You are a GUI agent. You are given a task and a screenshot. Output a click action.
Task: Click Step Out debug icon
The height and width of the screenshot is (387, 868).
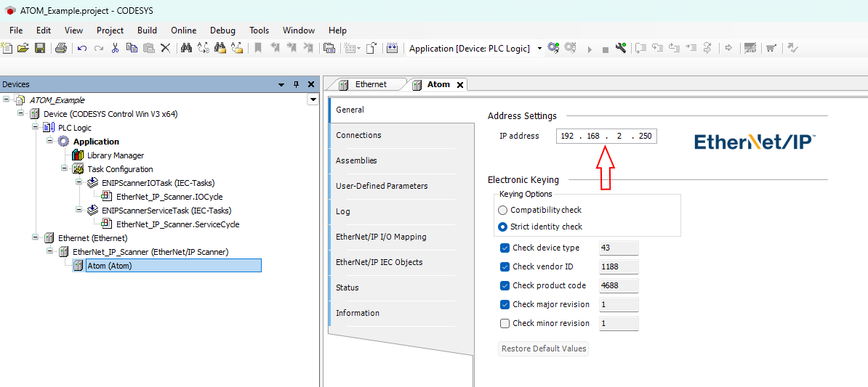(674, 48)
